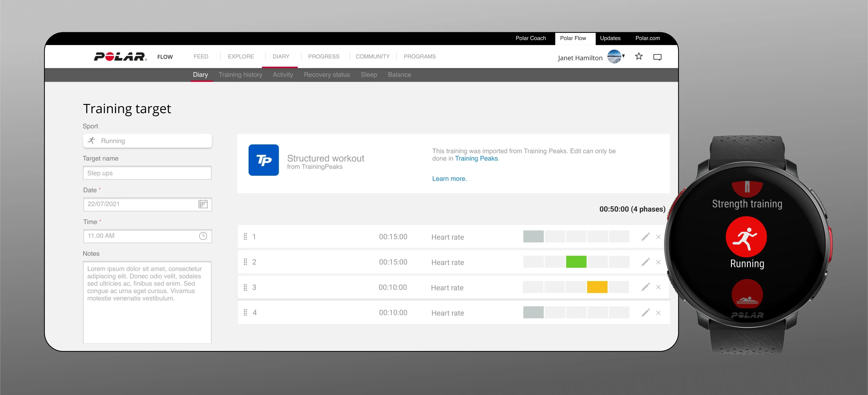The height and width of the screenshot is (395, 868).
Task: Remove phase 2 with X icon
Action: (658, 262)
